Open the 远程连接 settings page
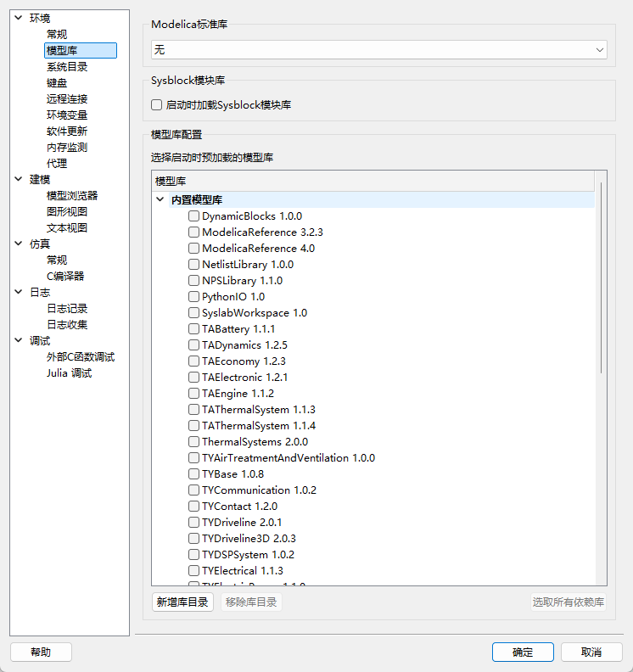This screenshot has height=672, width=633. click(67, 99)
